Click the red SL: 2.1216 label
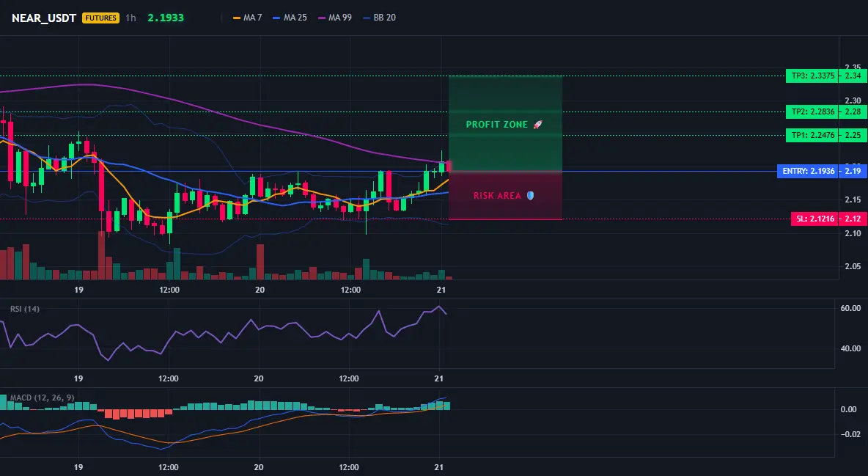The height and width of the screenshot is (476, 868). (814, 219)
